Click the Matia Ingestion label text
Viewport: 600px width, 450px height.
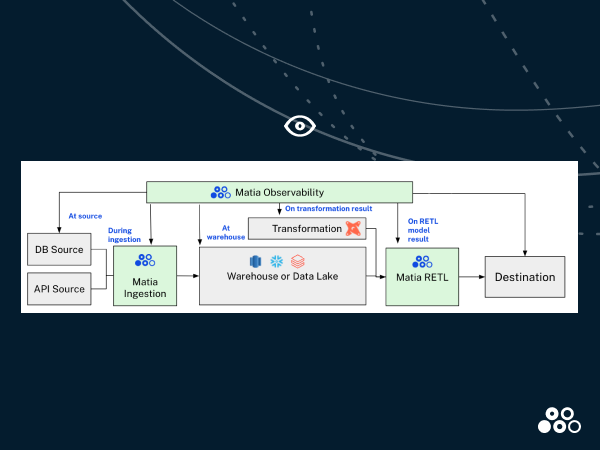(145, 288)
